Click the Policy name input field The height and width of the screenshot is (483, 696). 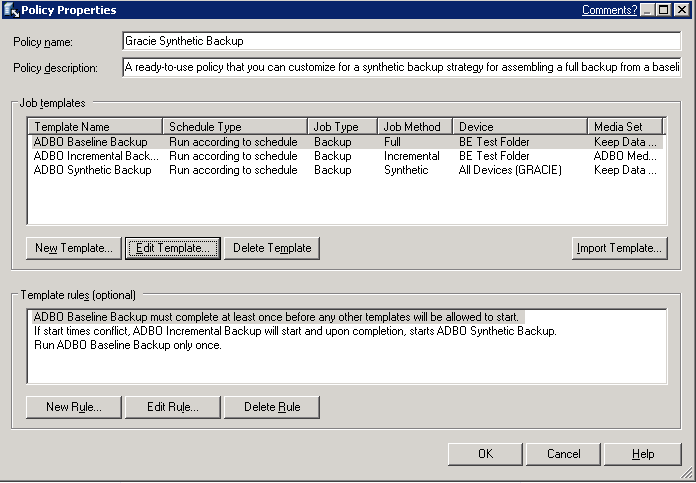(x=402, y=41)
